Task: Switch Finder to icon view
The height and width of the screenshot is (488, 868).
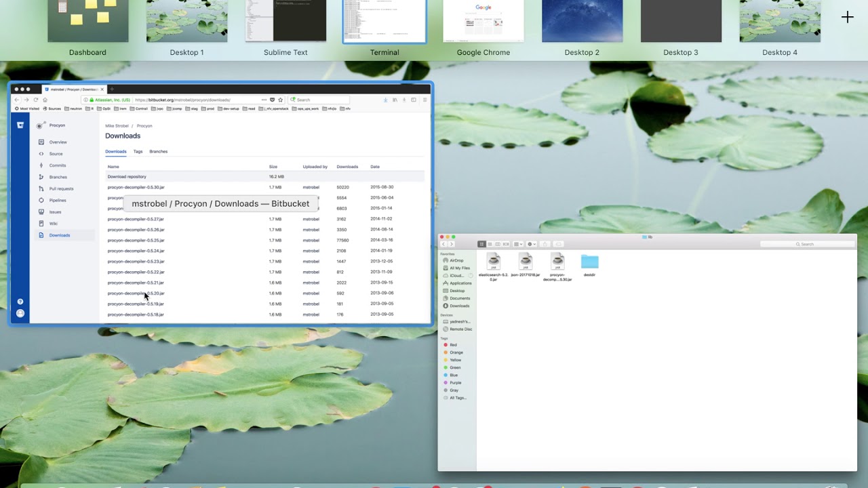Action: [482, 244]
